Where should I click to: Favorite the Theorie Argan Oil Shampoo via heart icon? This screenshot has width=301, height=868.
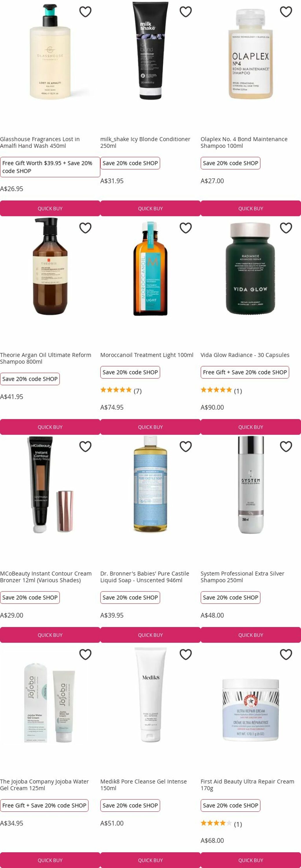[85, 228]
